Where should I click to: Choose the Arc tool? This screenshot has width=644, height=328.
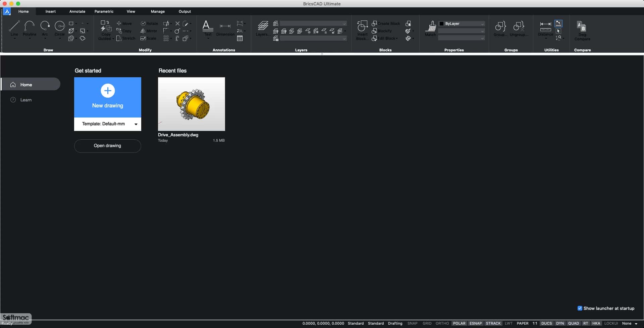coord(45,28)
